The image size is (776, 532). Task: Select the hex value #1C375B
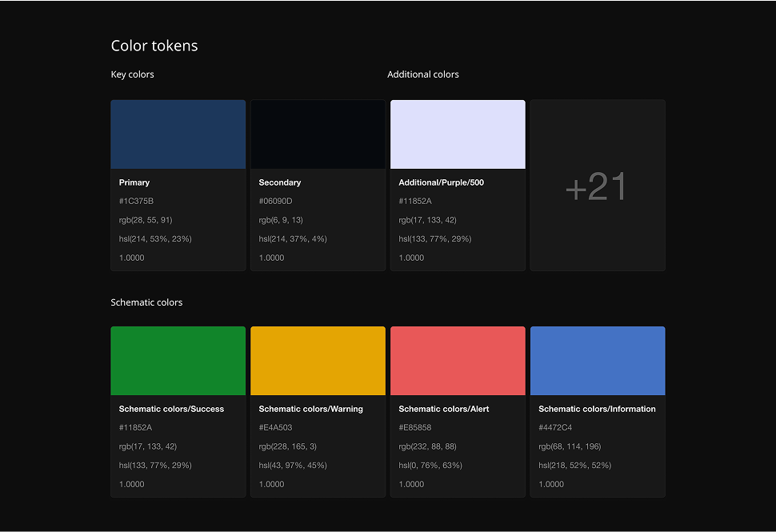[136, 201]
